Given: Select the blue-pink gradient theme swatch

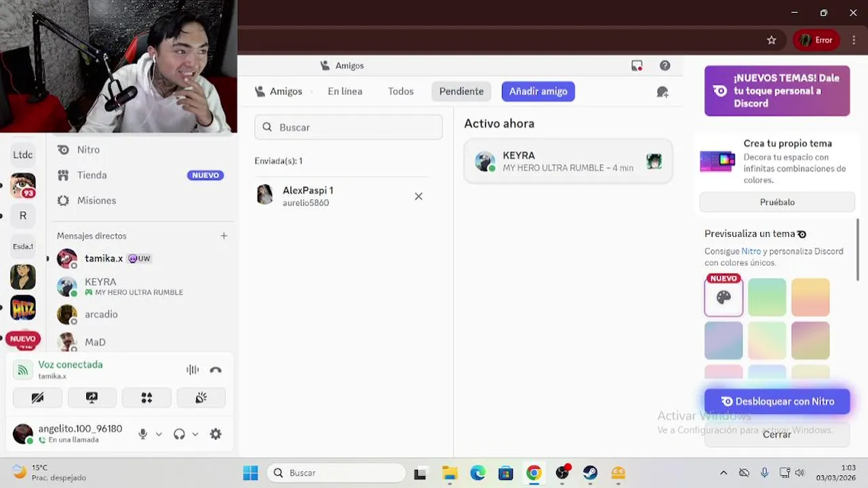Looking at the screenshot, I should coord(724,340).
